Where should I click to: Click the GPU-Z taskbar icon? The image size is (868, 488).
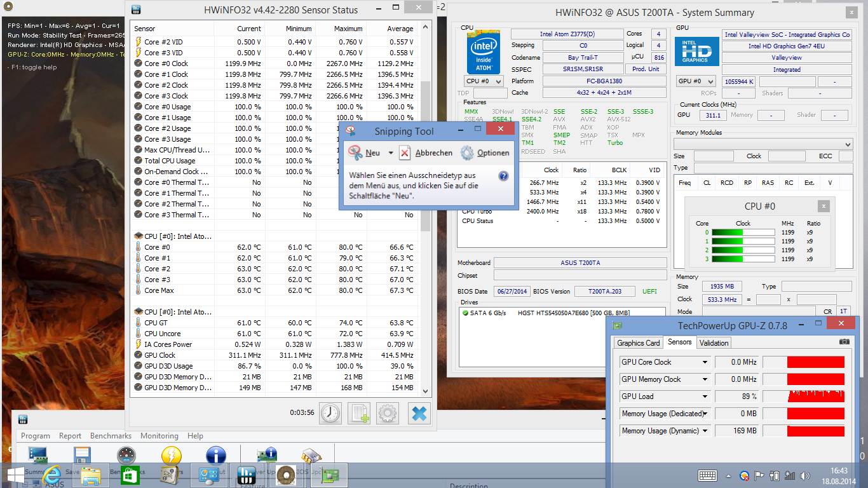pos(329,475)
